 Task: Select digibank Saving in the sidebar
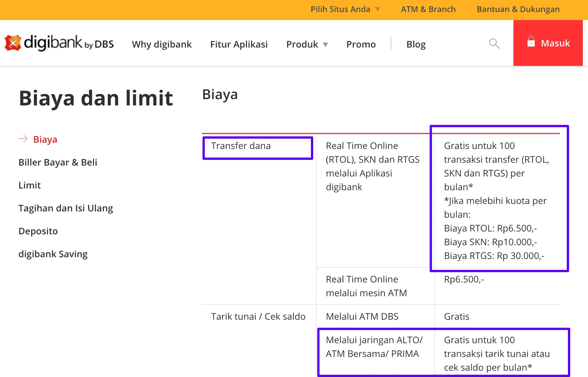pyautogui.click(x=53, y=254)
